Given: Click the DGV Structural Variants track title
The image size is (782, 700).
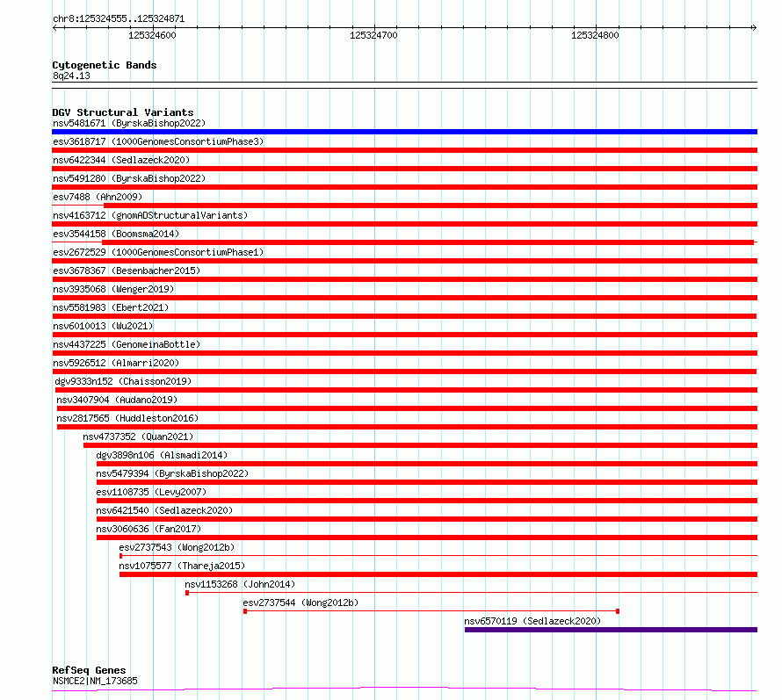Looking at the screenshot, I should tap(123, 112).
